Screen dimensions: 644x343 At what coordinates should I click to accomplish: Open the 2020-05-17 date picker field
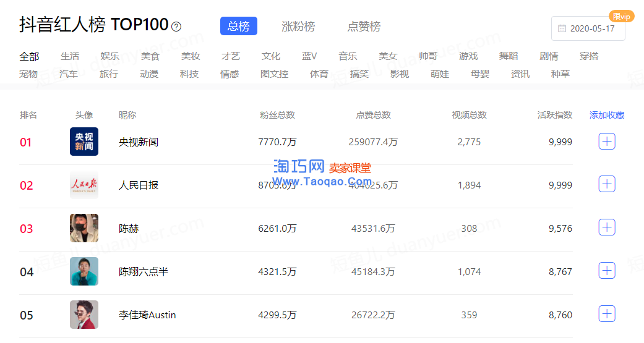tap(588, 28)
